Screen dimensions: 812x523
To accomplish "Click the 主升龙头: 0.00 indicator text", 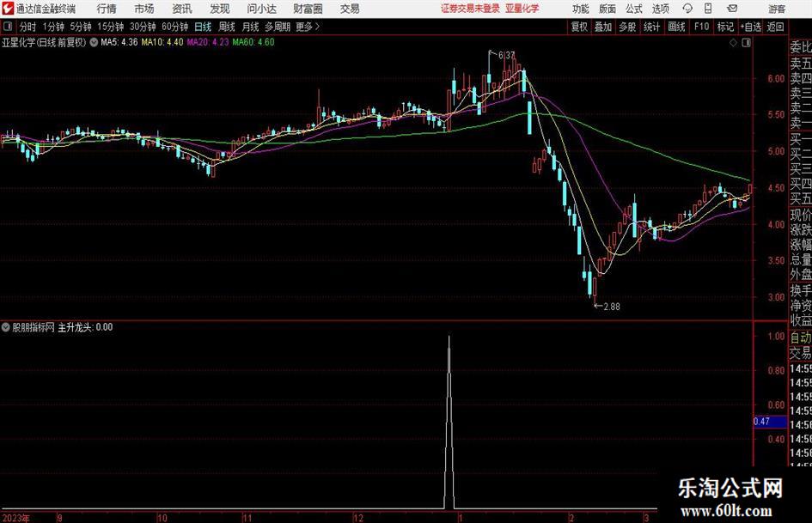I will click(85, 327).
